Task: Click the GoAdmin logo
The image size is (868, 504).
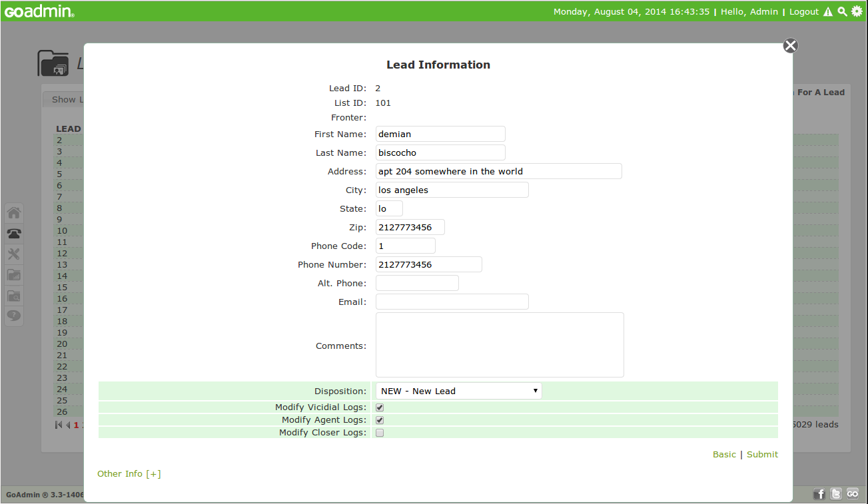Action: pyautogui.click(x=39, y=11)
